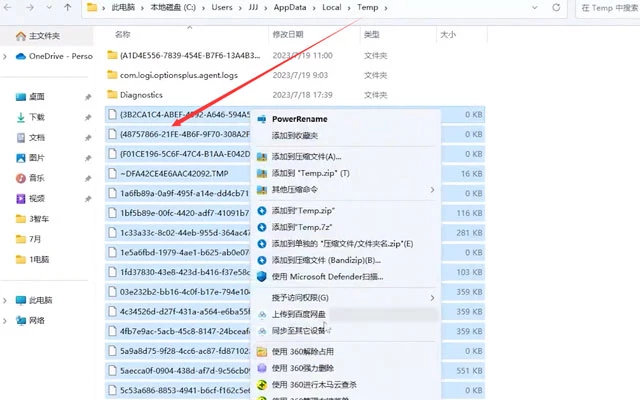Image resolution: width=640 pixels, height=400 pixels.
Task: Select the Diagnostics folder
Action: (x=141, y=95)
